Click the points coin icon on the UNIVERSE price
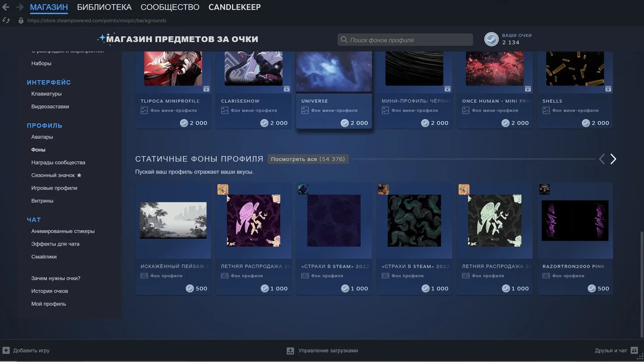The height and width of the screenshot is (362, 644). coord(345,123)
